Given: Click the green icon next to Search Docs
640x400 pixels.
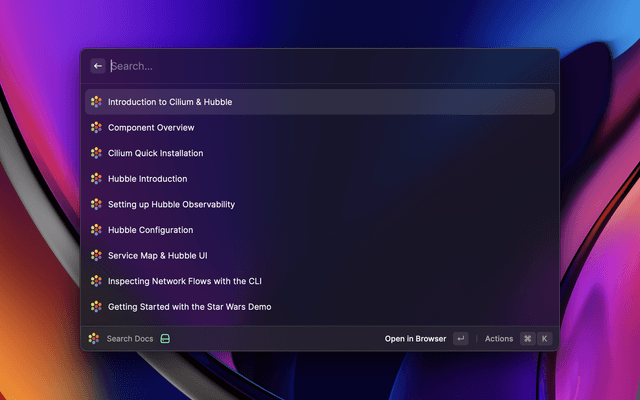Looking at the screenshot, I should click(165, 339).
